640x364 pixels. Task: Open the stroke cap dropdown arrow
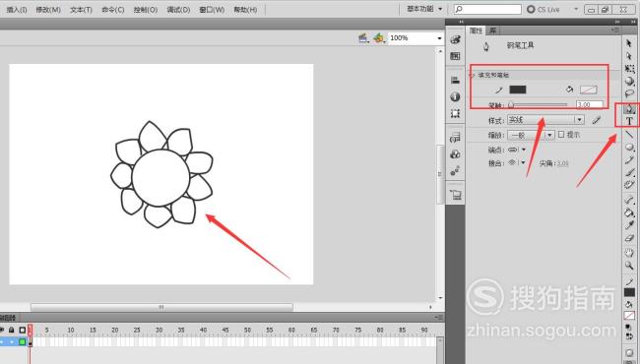(x=524, y=150)
